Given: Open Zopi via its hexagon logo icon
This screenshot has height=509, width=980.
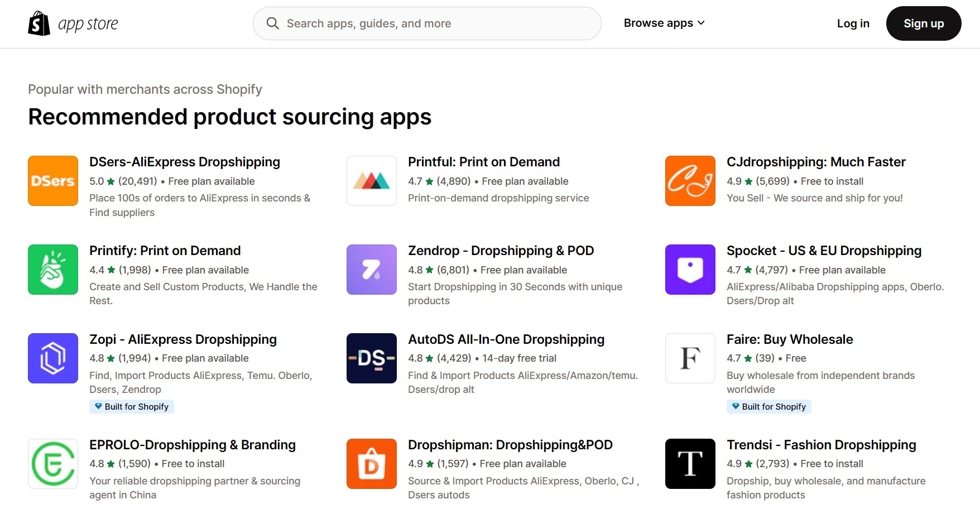Looking at the screenshot, I should click(52, 358).
